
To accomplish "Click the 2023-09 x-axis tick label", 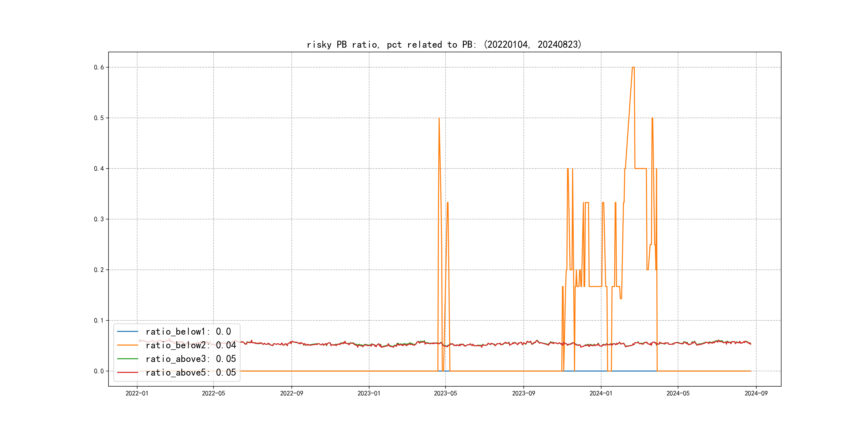I will pyautogui.click(x=523, y=393).
